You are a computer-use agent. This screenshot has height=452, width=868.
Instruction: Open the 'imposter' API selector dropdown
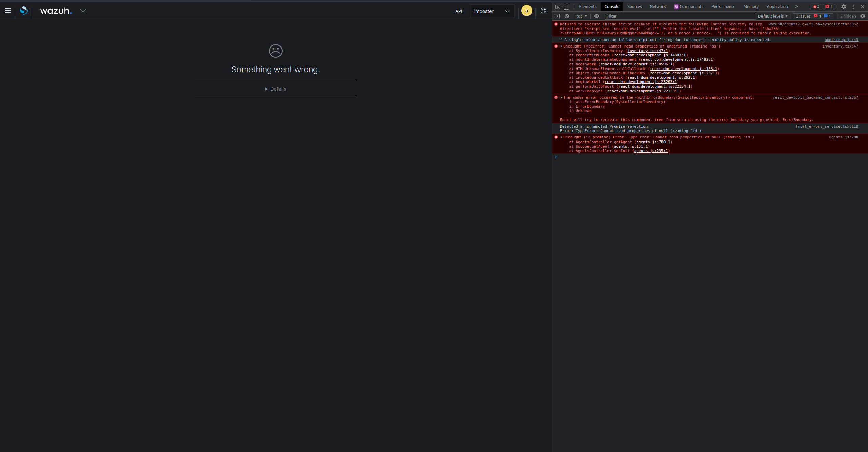click(x=491, y=11)
